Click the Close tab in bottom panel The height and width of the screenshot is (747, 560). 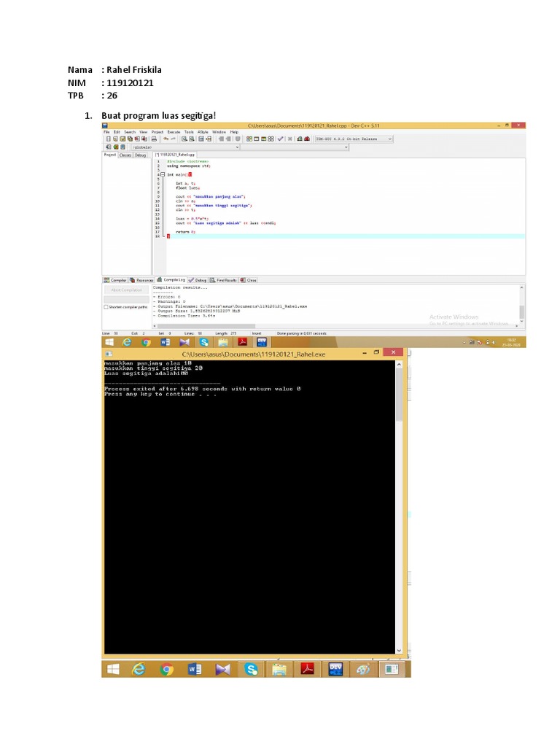(x=249, y=280)
